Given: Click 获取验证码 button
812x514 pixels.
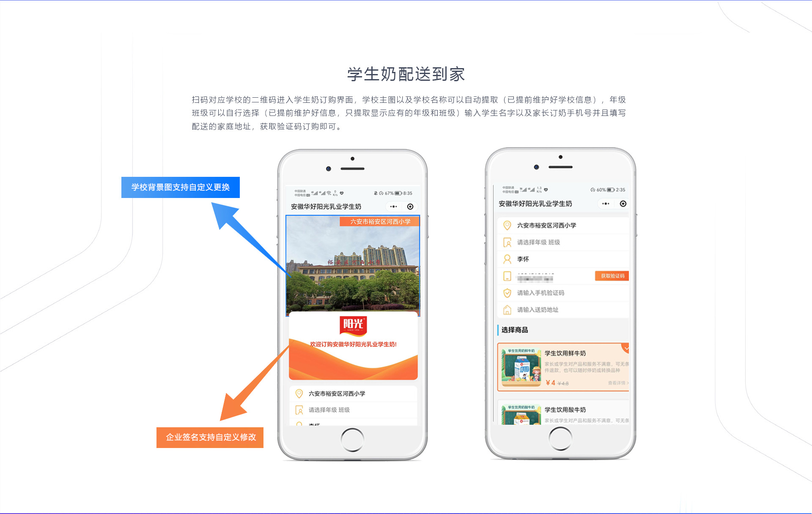Looking at the screenshot, I should pyautogui.click(x=615, y=277).
